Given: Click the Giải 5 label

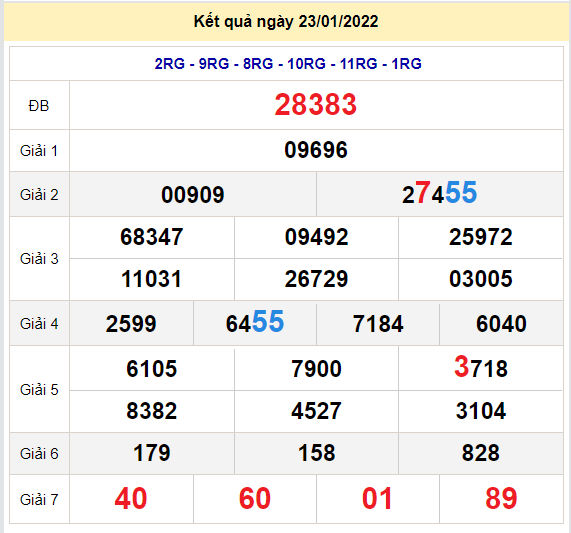Looking at the screenshot, I should [39, 390].
